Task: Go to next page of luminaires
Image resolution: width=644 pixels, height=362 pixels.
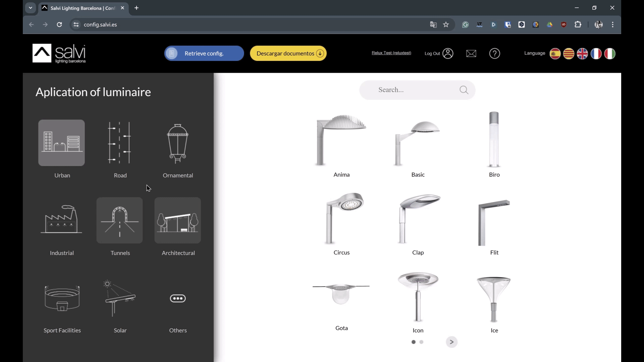Action: pyautogui.click(x=451, y=342)
